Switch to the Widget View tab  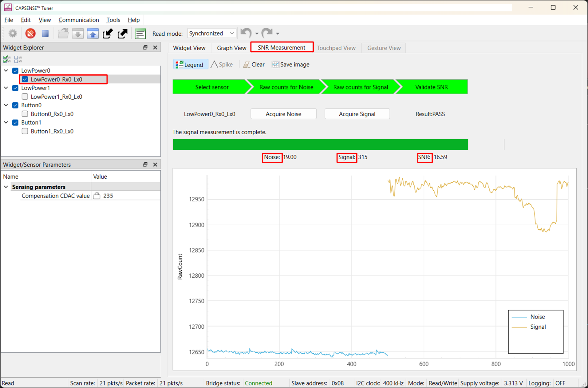pos(189,48)
